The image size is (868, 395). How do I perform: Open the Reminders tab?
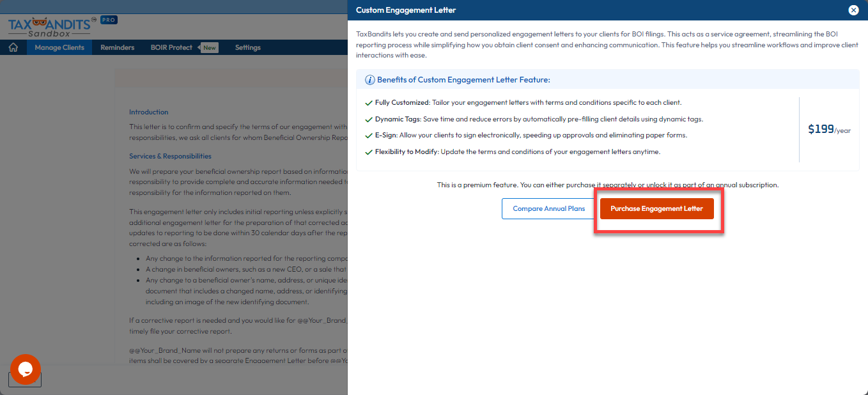(118, 47)
